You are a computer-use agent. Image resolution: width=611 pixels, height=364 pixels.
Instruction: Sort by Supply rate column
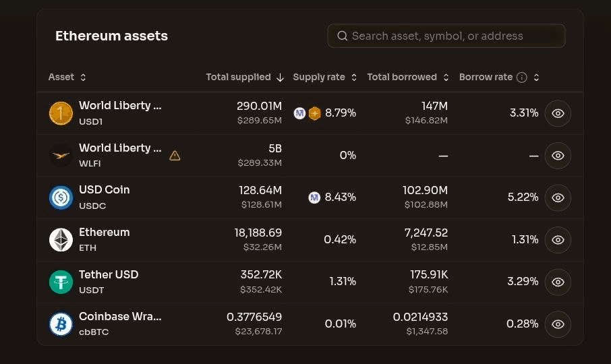coord(324,77)
